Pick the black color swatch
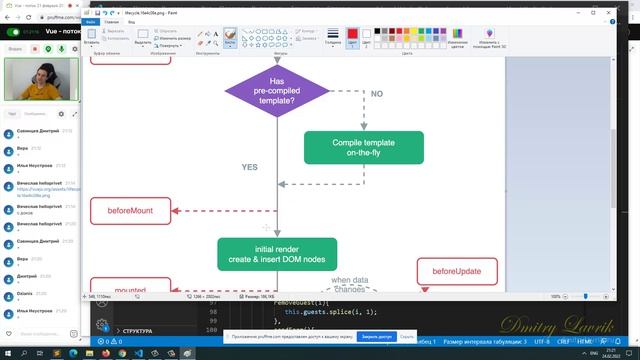The height and width of the screenshot is (360, 640). tap(377, 31)
